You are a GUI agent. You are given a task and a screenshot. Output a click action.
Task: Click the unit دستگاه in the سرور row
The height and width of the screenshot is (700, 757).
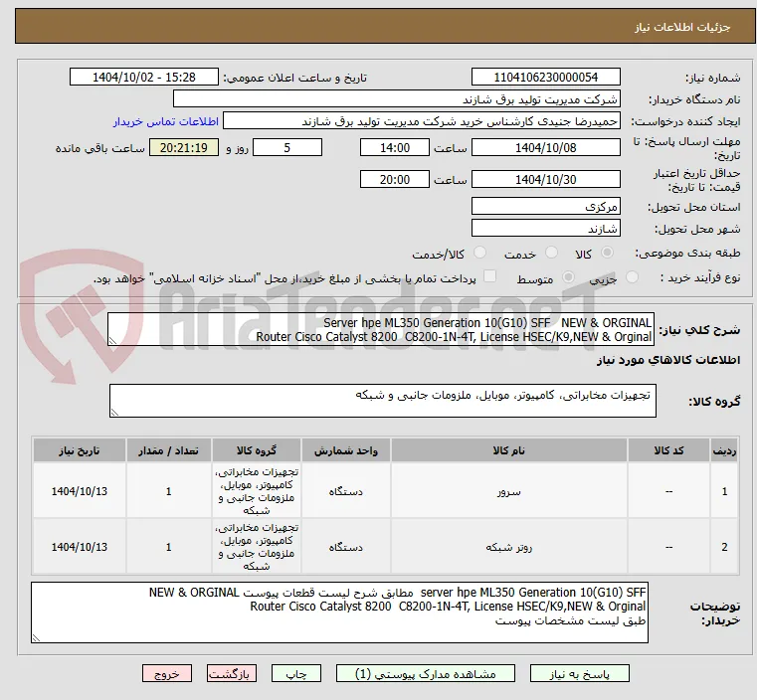pos(345,491)
